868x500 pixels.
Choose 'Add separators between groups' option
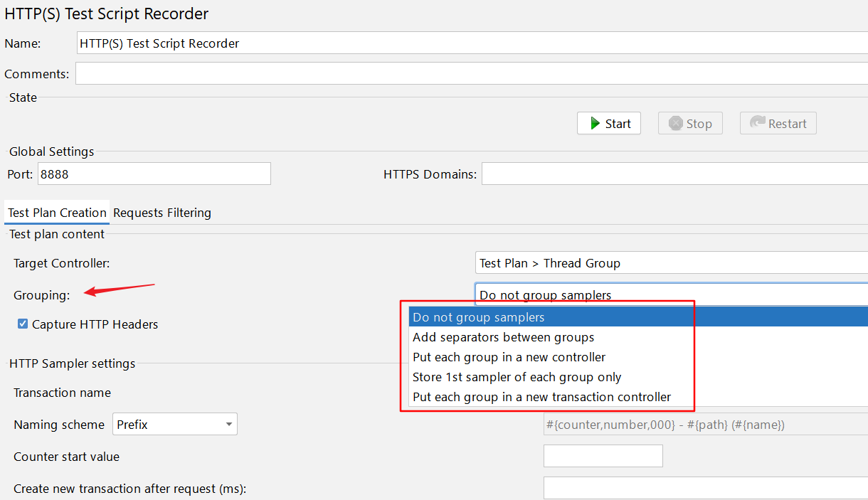(x=503, y=337)
